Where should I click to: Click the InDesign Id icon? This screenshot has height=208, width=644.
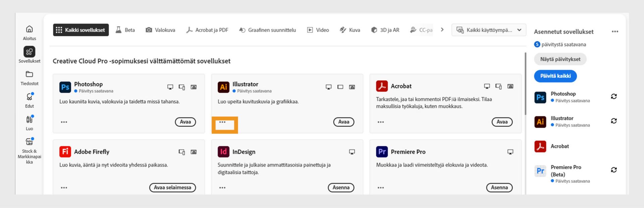(223, 152)
